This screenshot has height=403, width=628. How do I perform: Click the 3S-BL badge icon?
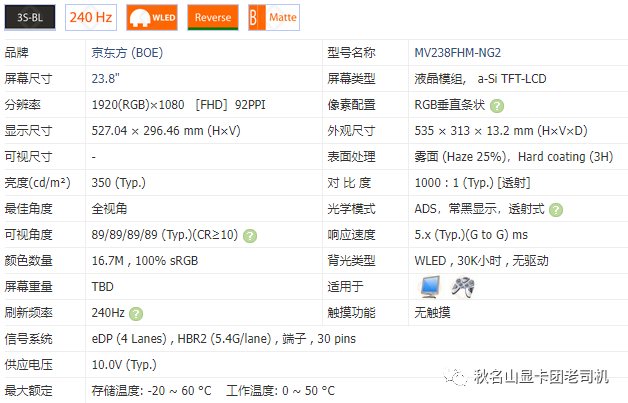(30, 17)
